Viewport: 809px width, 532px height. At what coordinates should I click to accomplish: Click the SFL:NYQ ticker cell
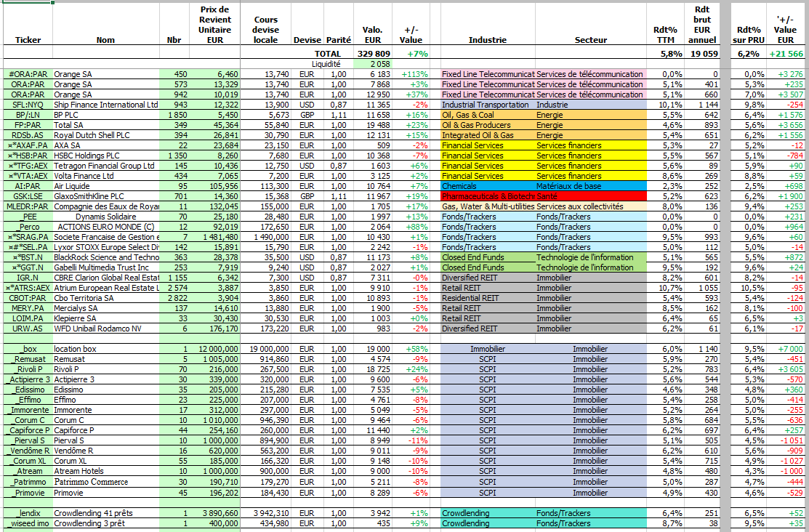coord(28,105)
